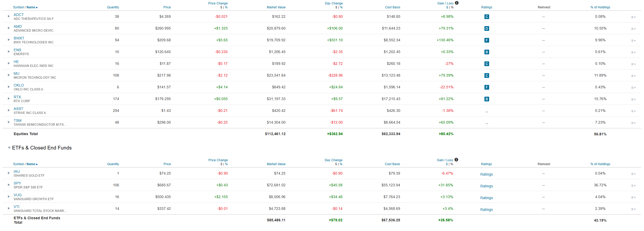This screenshot has width=644, height=231.
Task: Click the Ratings link for IAU
Action: click(x=487, y=174)
